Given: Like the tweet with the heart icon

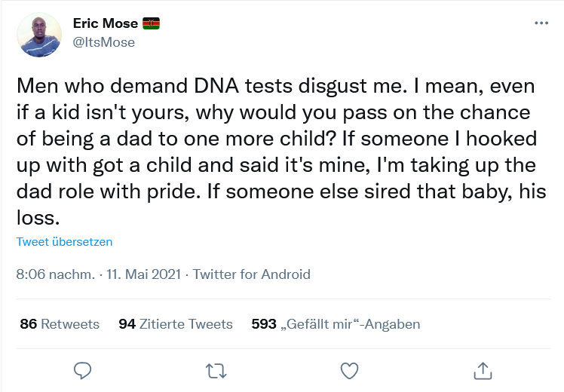Looking at the screenshot, I should (349, 371).
